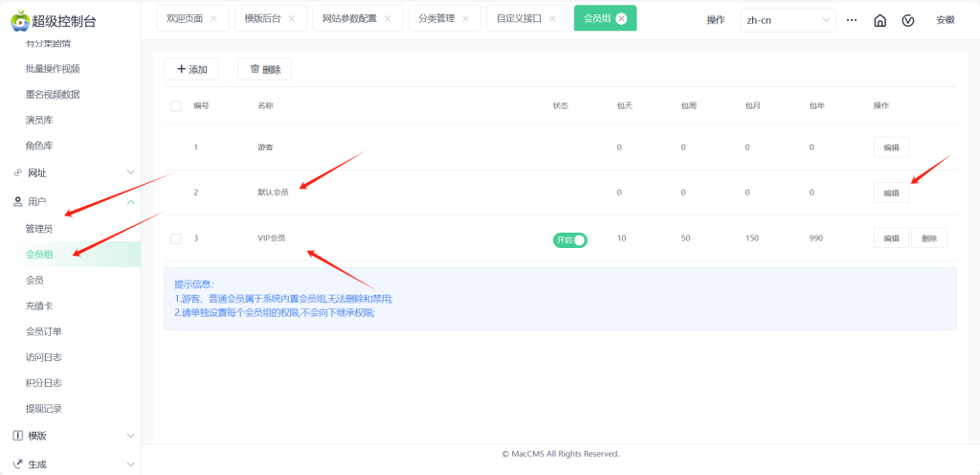Open 访问日志 in sidebar
Screen dimensions: 980x475
(43, 357)
